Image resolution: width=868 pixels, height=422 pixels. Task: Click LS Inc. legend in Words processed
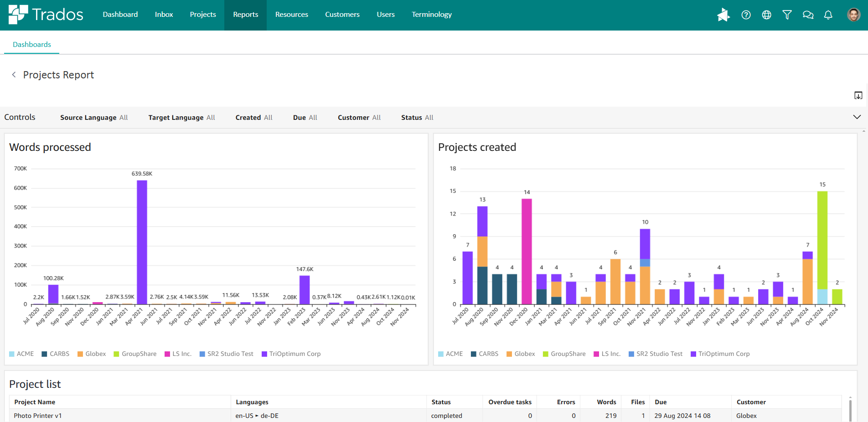point(178,354)
